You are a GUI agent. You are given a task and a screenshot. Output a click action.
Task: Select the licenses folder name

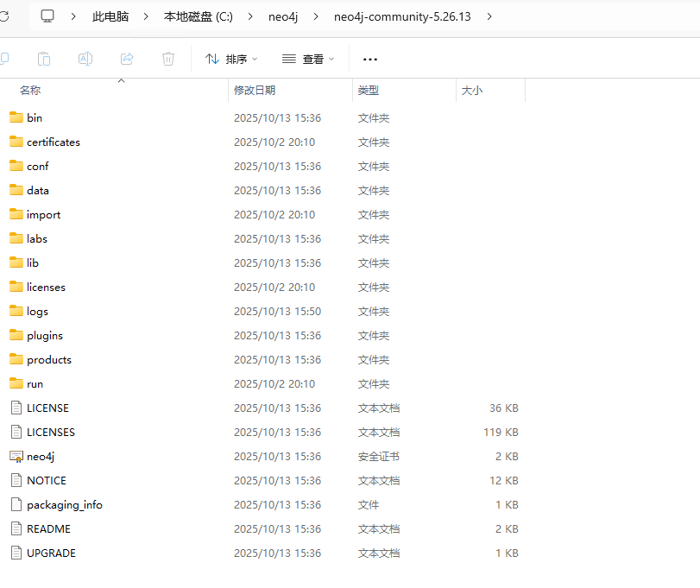point(46,287)
